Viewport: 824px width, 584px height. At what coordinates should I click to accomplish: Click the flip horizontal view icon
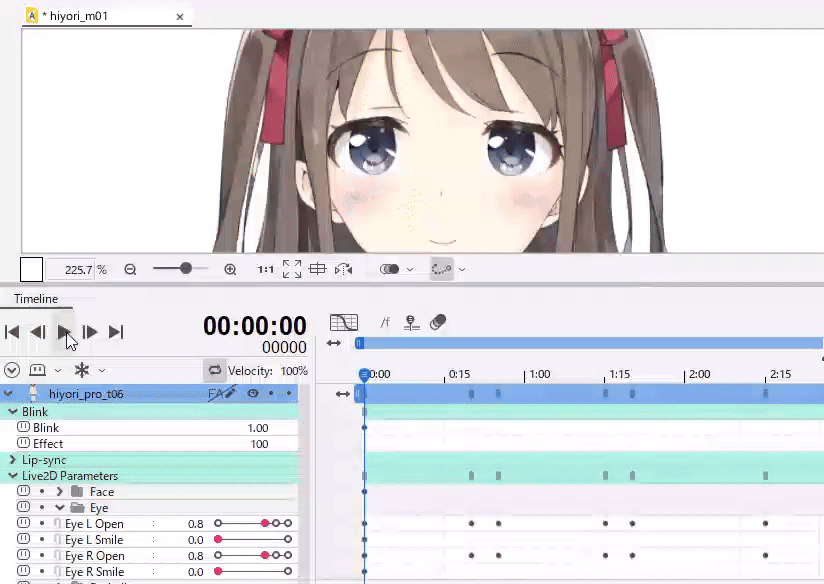tap(343, 269)
